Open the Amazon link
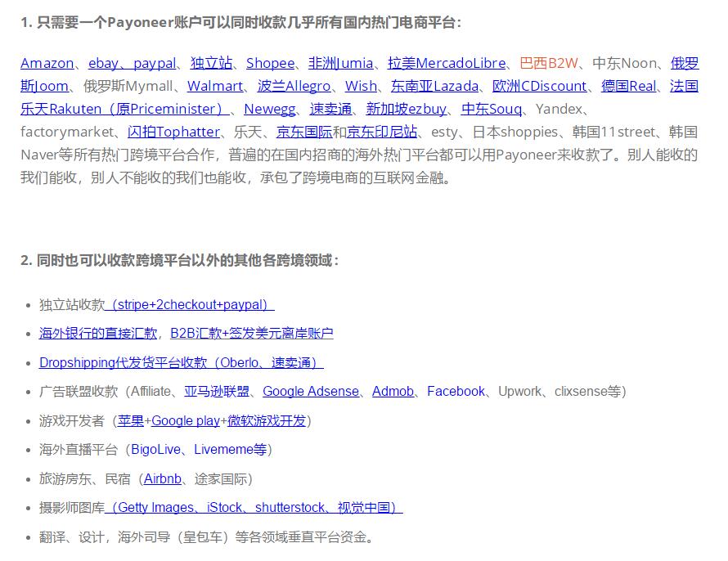Viewport: 728px width, 561px height. pyautogui.click(x=47, y=63)
